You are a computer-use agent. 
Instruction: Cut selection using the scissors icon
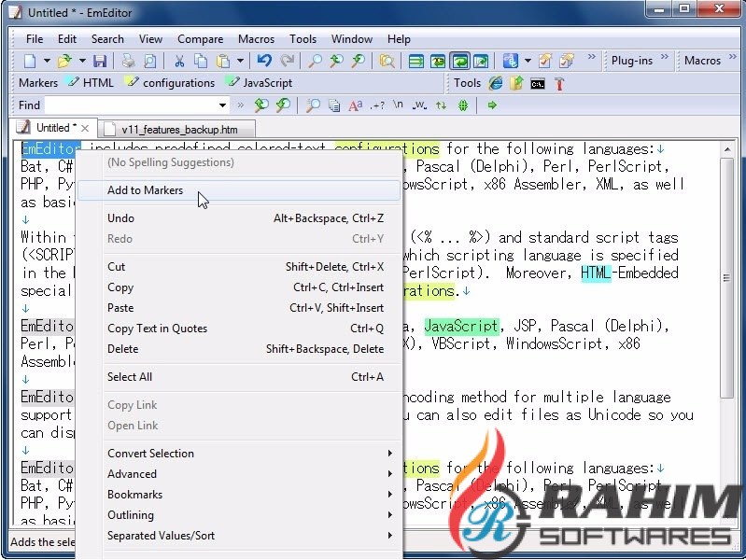click(179, 61)
